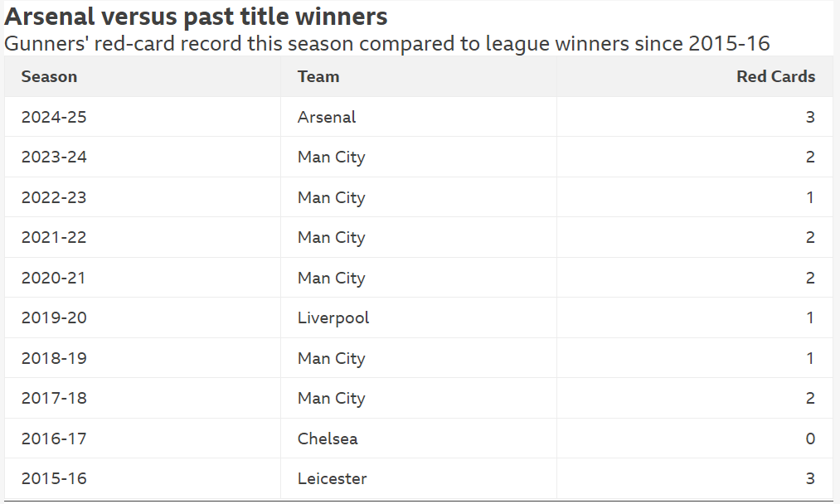Select the 2023-24 season cell
840x504 pixels.
coord(54,157)
